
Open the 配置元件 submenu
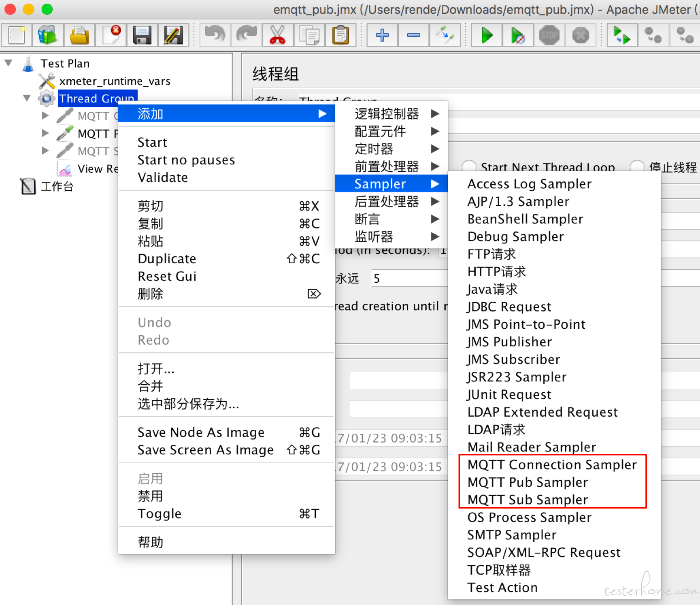[391, 131]
